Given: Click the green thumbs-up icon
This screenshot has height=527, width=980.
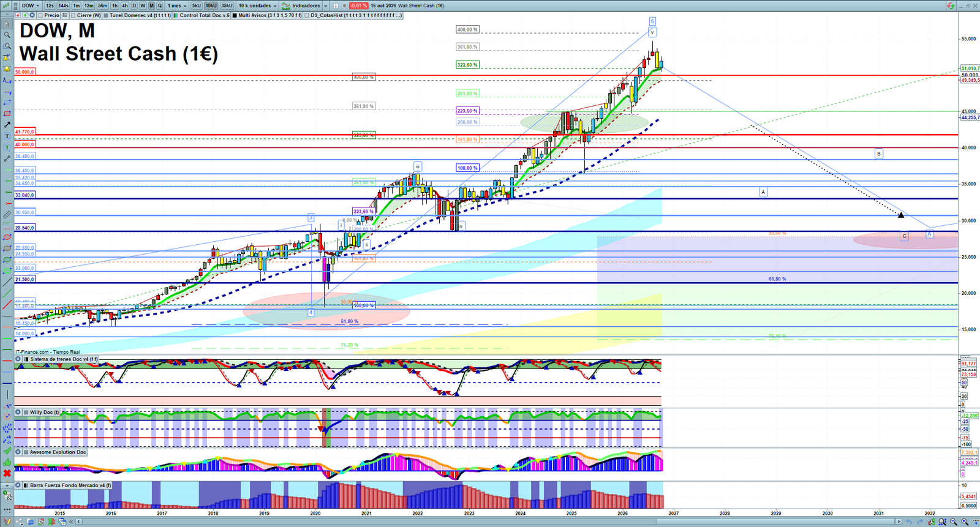Looking at the screenshot, I should coord(7,462).
